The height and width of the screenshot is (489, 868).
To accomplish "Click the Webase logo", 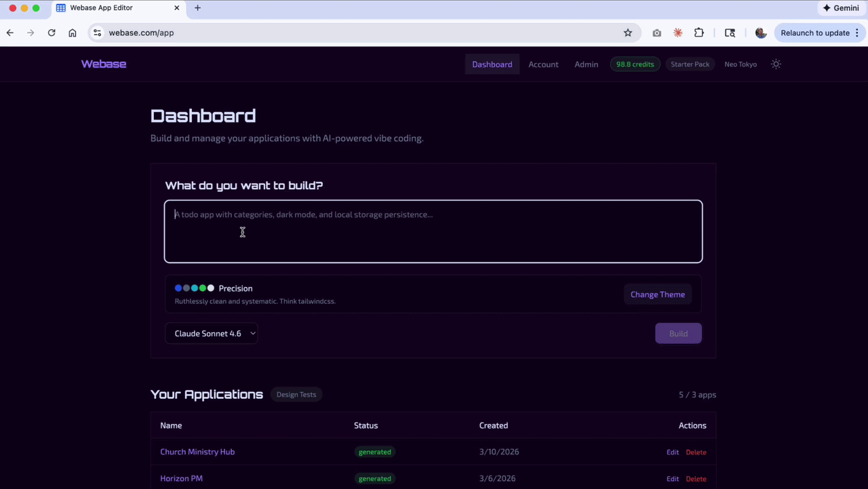I will click(103, 64).
